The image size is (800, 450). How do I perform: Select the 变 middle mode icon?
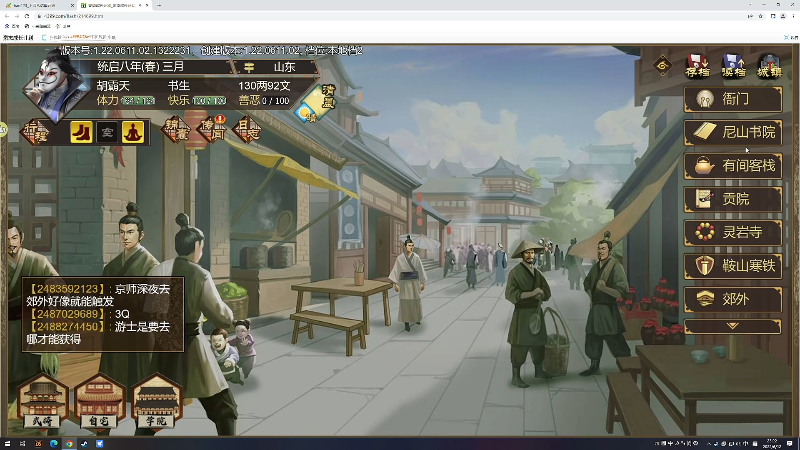107,133
